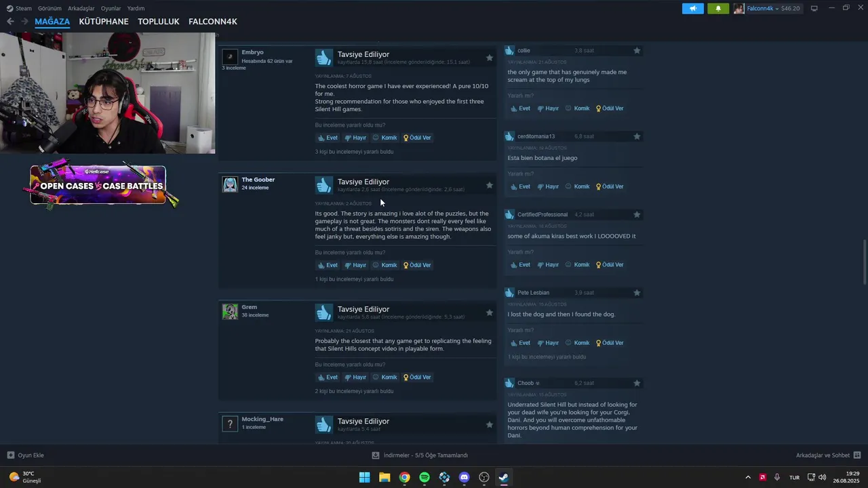Viewport: 868px width, 488px height.
Task: Vote Evet on Grem's review
Action: (328, 378)
